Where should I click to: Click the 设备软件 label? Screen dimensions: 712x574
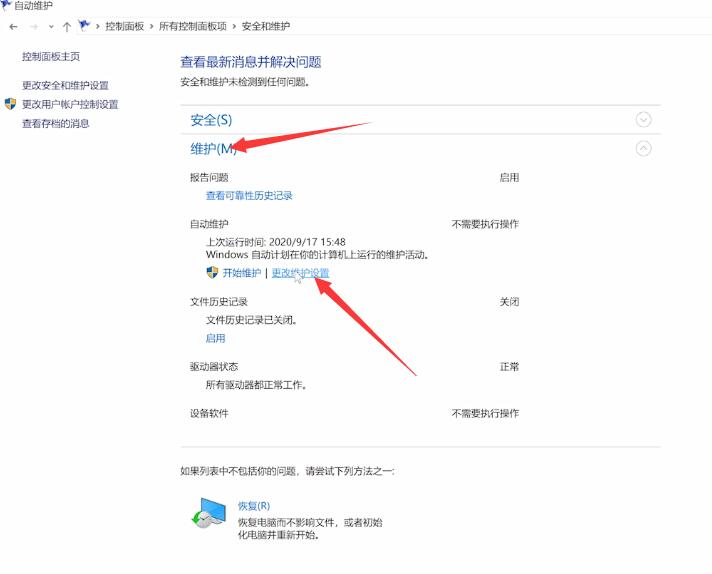coord(209,413)
